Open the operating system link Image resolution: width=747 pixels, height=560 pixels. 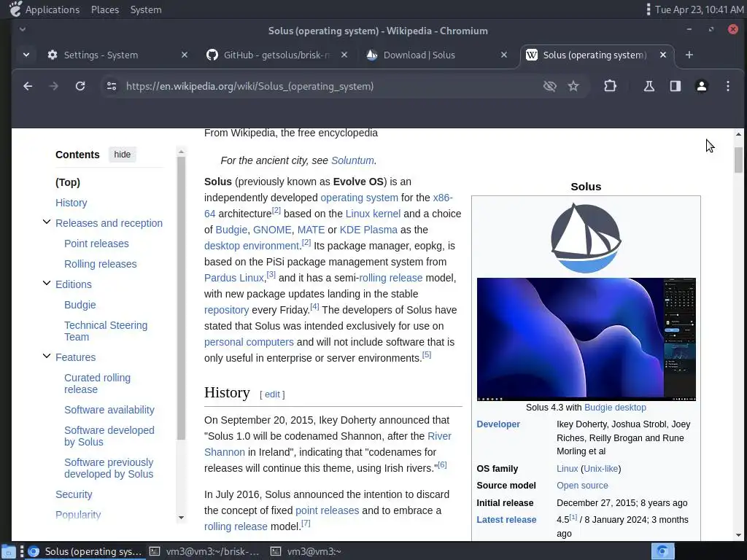[x=359, y=198]
